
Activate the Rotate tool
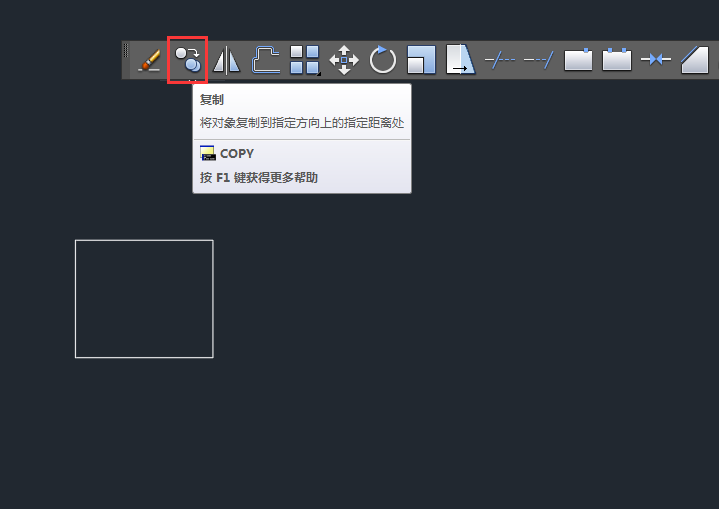coord(382,60)
